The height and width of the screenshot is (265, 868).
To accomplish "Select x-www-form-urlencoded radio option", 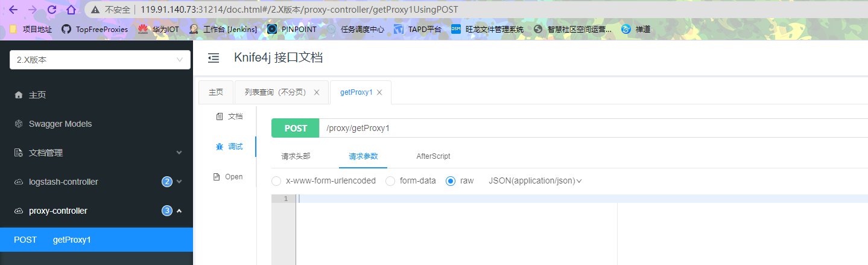I will 276,181.
